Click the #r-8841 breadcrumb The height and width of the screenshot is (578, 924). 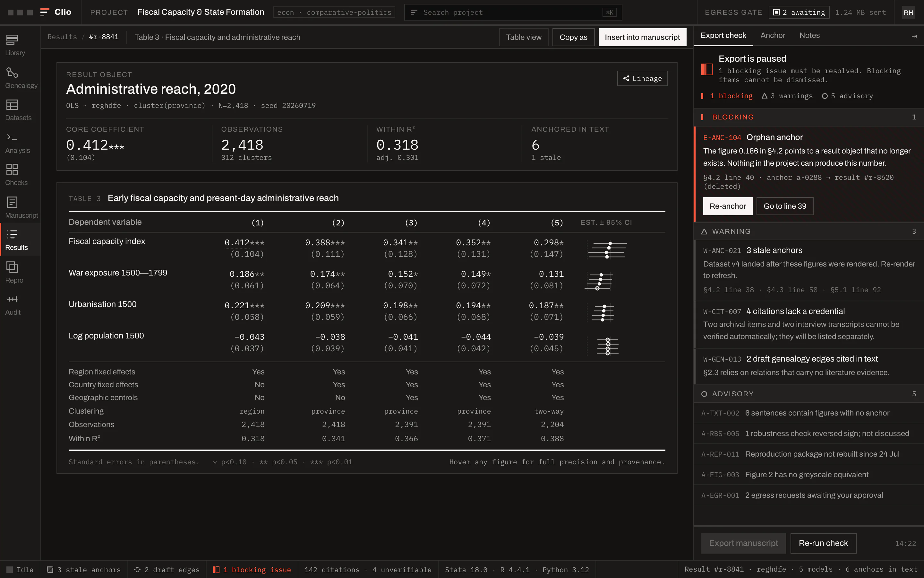tap(104, 37)
